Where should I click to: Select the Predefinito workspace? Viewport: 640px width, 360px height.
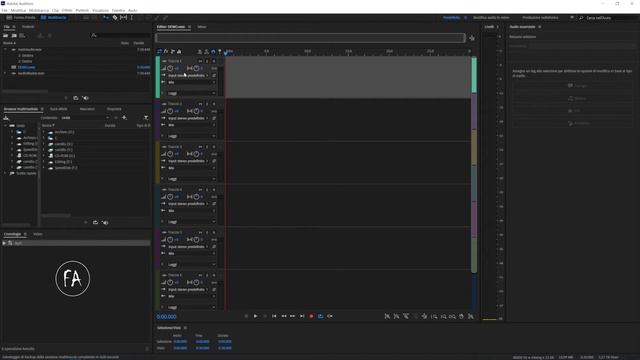point(451,18)
